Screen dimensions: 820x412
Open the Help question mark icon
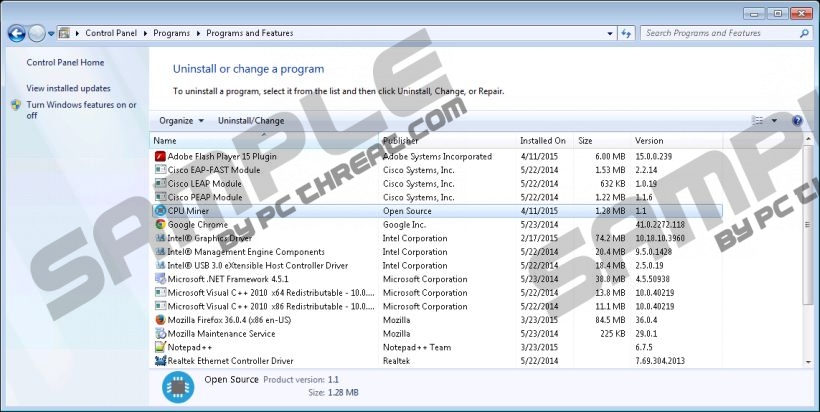point(797,121)
